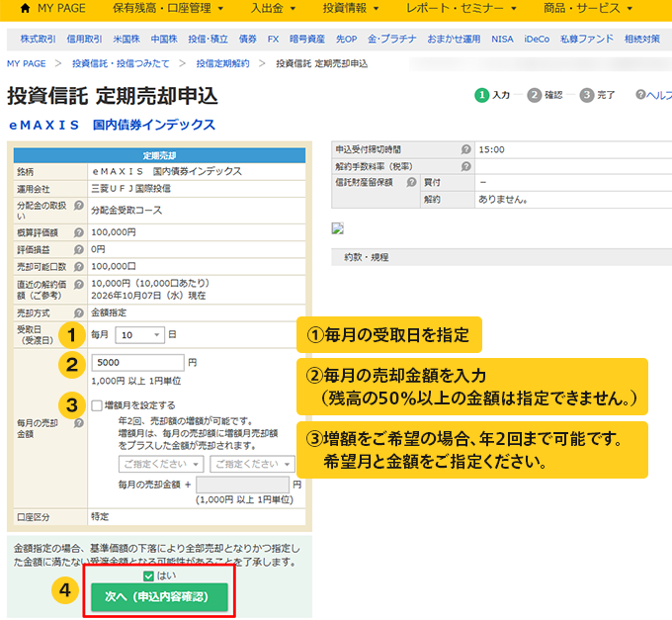Image resolution: width=672 pixels, height=620 pixels.
Task: Click 投信定期解約 breadcrumb link
Action: (x=222, y=63)
